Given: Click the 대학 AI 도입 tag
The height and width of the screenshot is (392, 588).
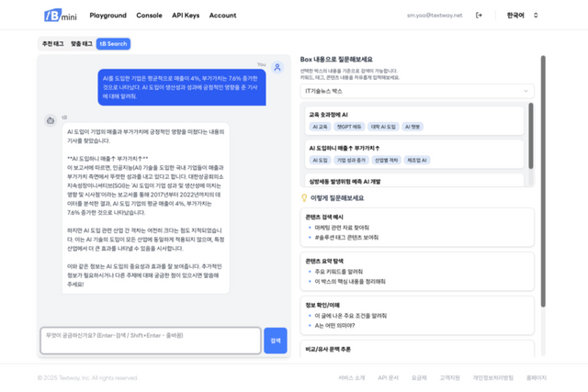Looking at the screenshot, I should click(x=383, y=127).
